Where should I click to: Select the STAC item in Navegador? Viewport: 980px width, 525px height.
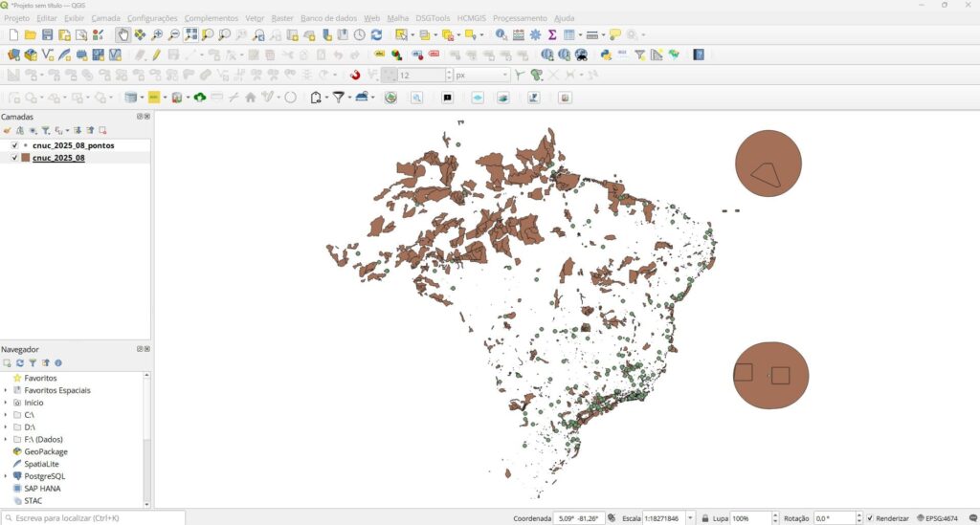click(33, 501)
